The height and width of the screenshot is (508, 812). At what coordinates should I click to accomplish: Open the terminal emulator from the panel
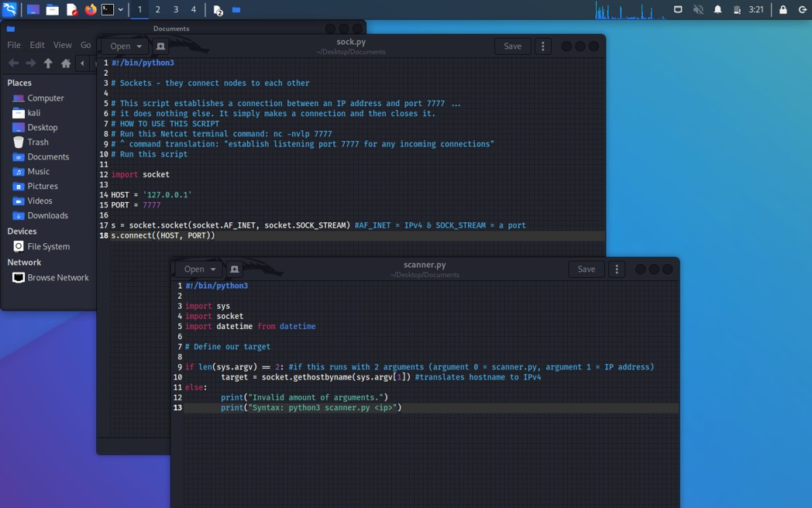click(107, 9)
